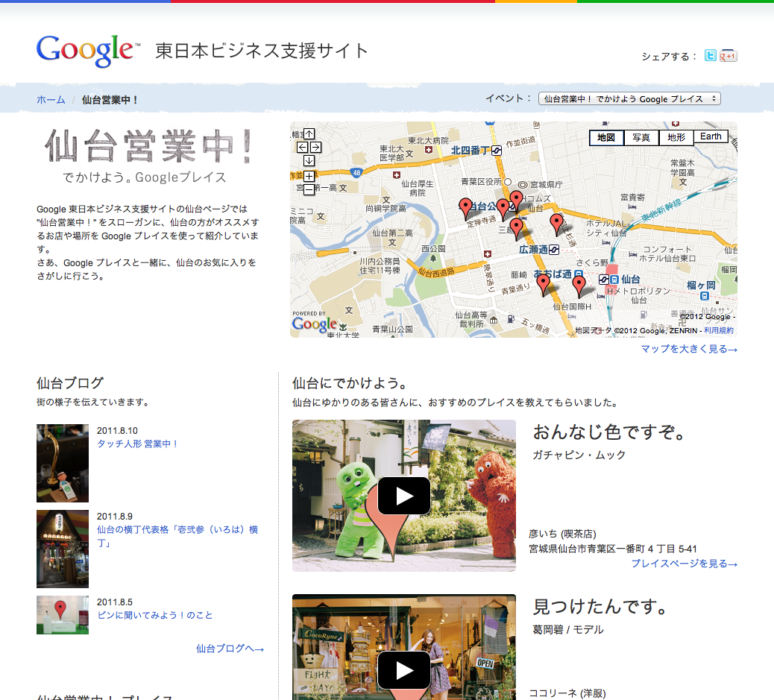Image resolution: width=774 pixels, height=700 pixels.
Task: Click the 東日本ビジネス支援サイト site title
Action: pyautogui.click(x=262, y=51)
